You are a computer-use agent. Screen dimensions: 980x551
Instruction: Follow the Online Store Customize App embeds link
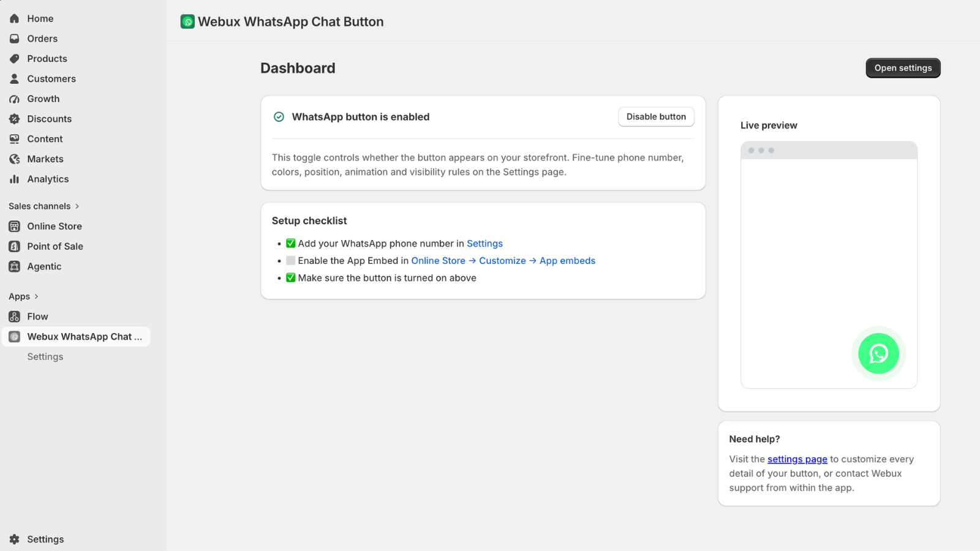(503, 261)
